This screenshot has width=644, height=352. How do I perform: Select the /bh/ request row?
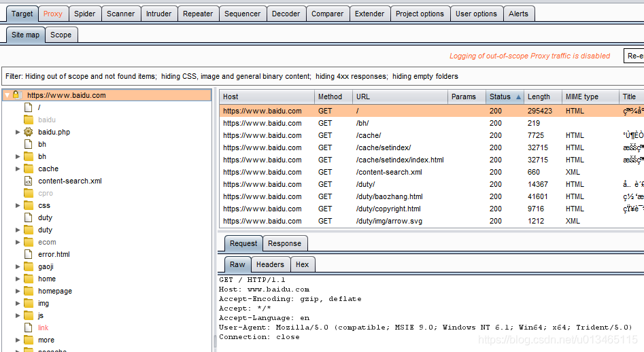coord(432,123)
